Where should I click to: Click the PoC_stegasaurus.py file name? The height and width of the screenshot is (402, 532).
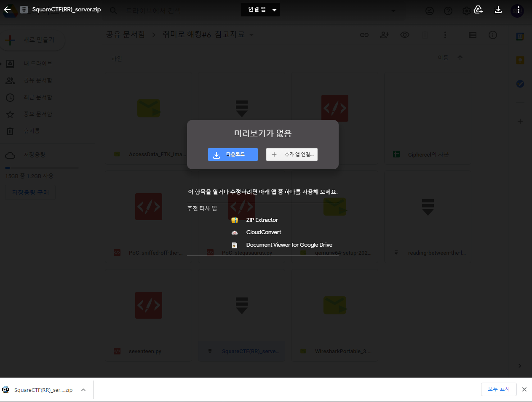click(x=247, y=253)
